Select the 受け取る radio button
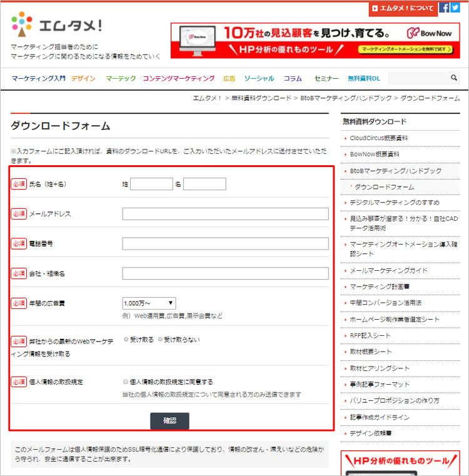The image size is (469, 476). pyautogui.click(x=126, y=339)
